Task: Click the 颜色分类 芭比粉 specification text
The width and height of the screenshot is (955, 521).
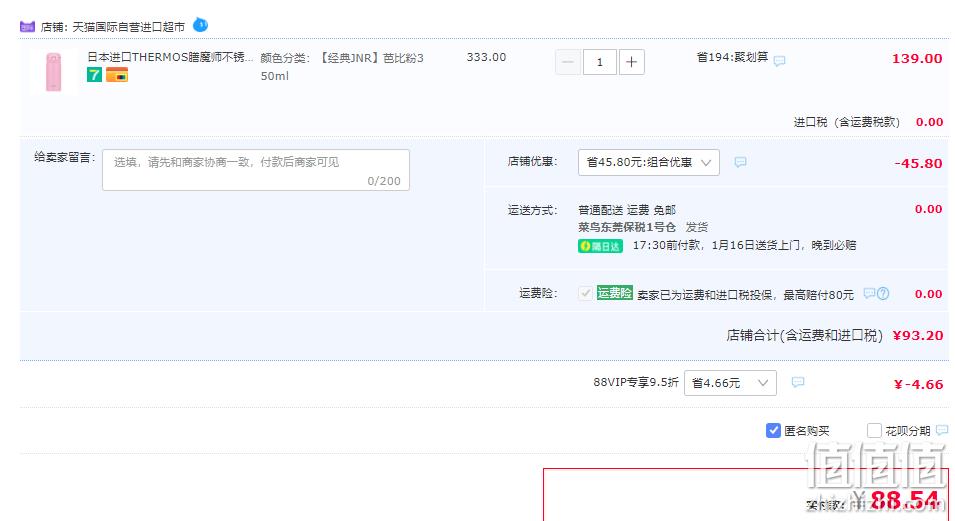Action: (x=342, y=67)
